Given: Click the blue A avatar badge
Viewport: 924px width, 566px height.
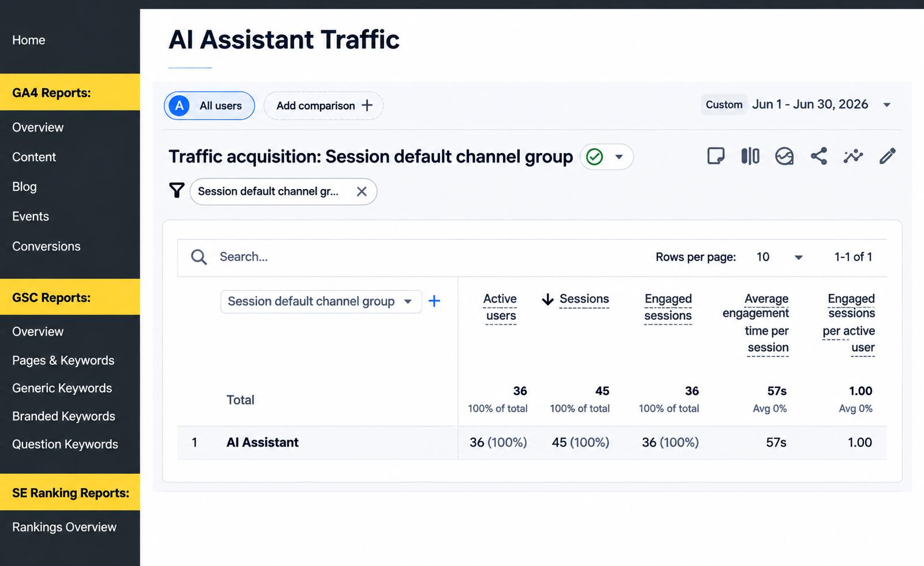Looking at the screenshot, I should (179, 105).
